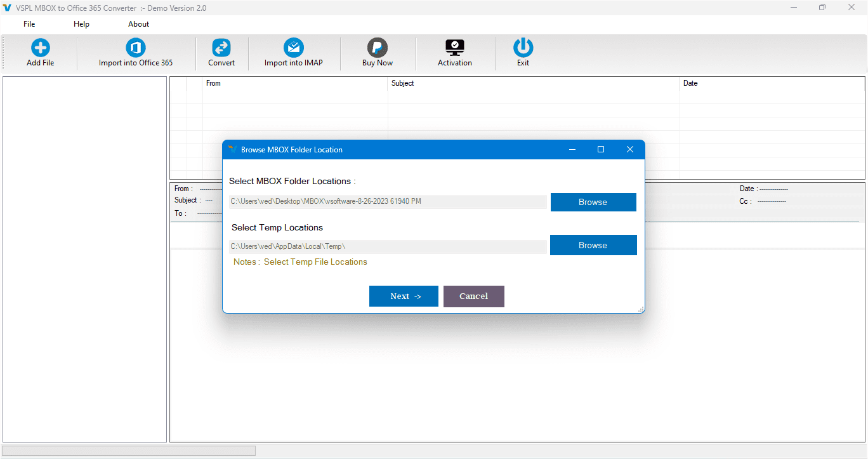Restore down the main converter window

(x=822, y=8)
